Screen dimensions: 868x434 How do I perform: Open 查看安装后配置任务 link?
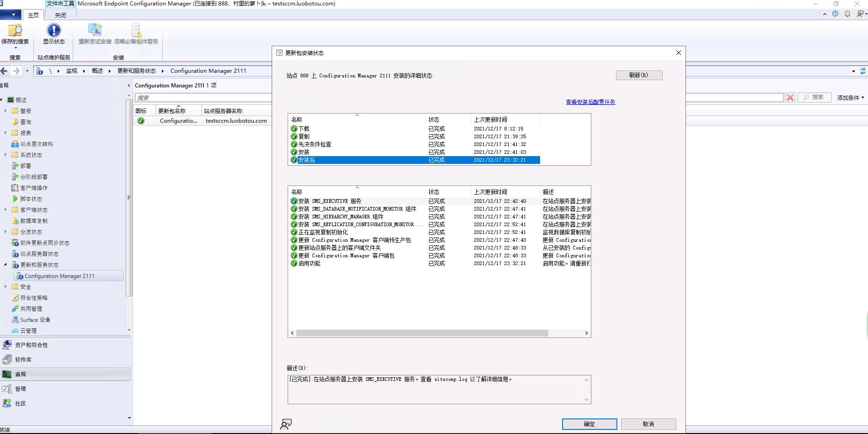tap(590, 102)
